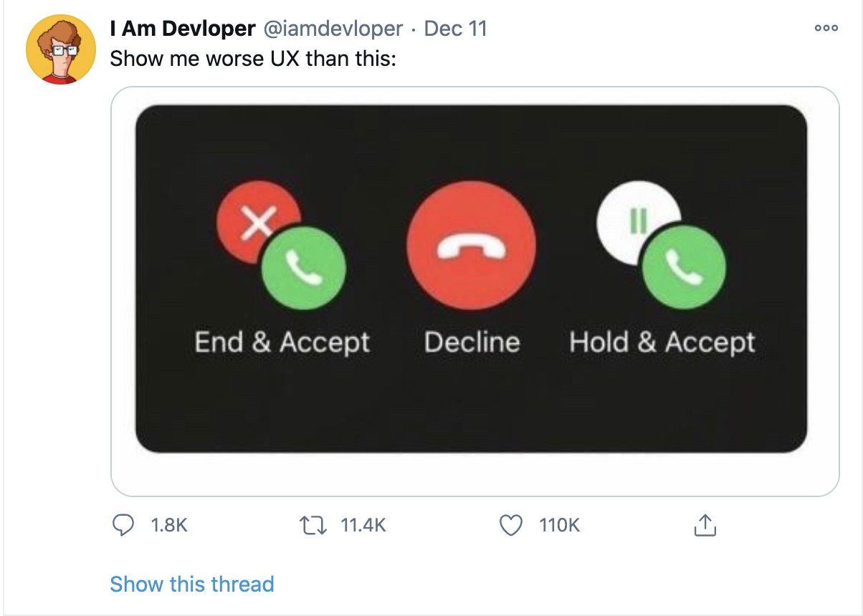Tap the green phone icon for End & Accept
This screenshot has height=616, width=863.
pyautogui.click(x=303, y=269)
